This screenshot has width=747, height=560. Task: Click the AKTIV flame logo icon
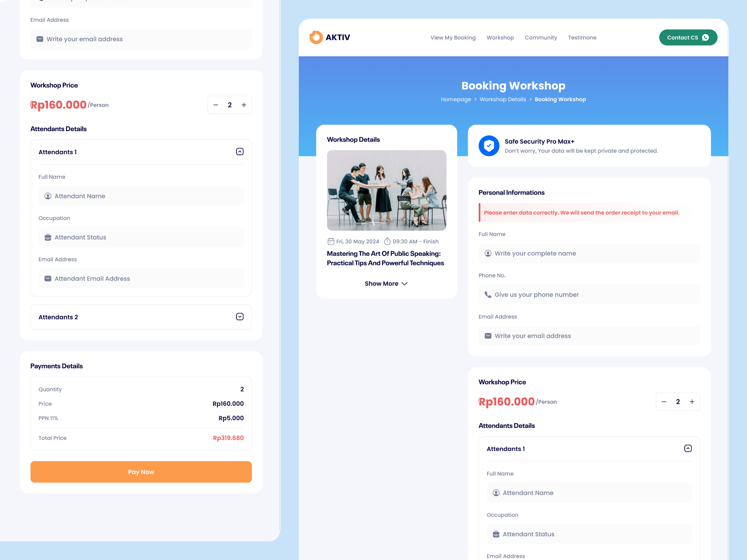(316, 37)
